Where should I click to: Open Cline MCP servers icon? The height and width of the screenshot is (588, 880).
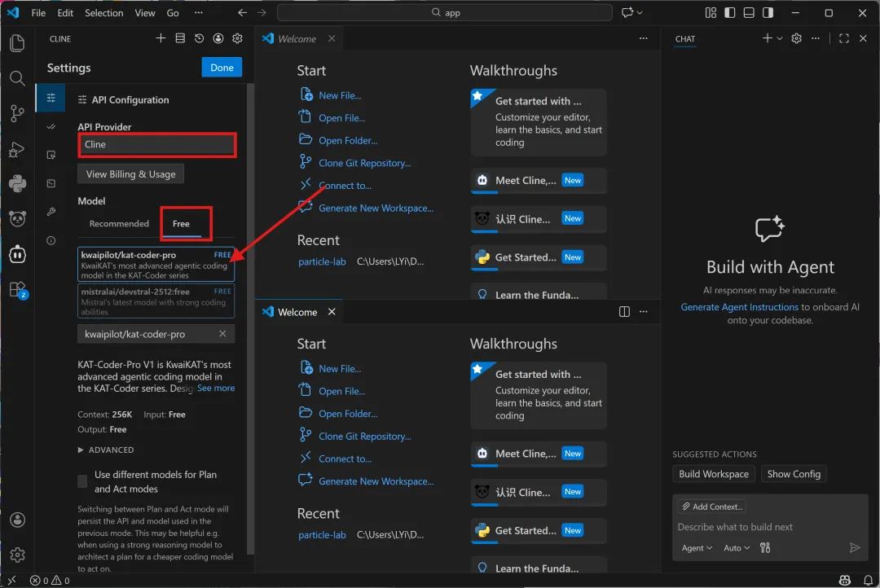180,38
